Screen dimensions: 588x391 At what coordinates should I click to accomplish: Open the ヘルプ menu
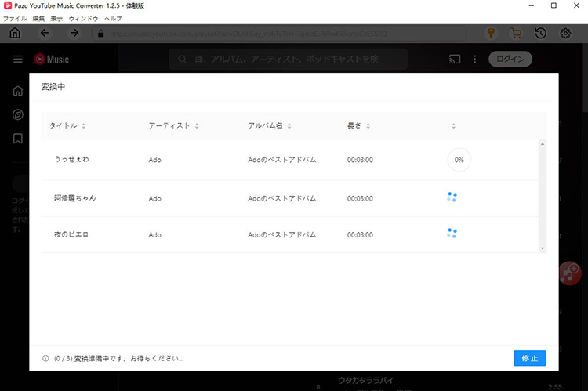[x=113, y=18]
